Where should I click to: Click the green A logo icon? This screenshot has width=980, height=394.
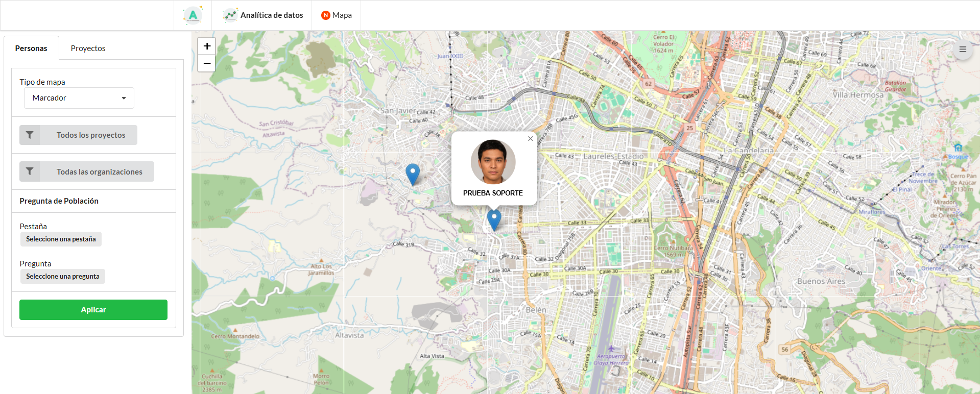193,15
